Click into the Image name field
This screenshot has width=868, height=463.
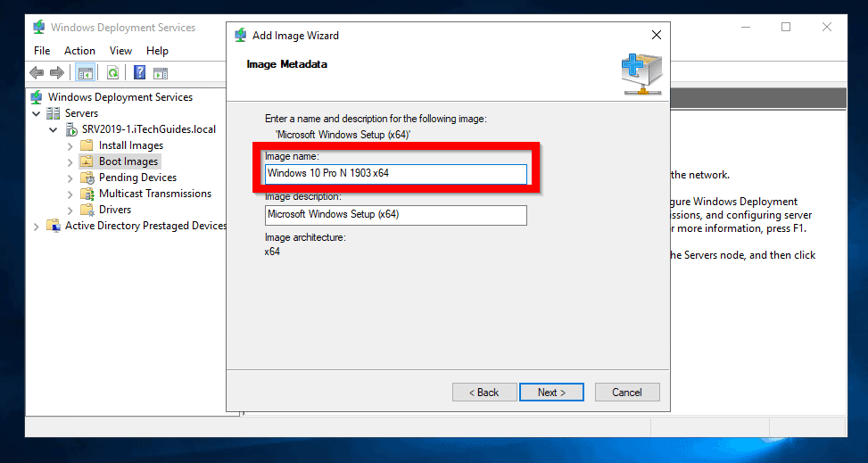[396, 173]
